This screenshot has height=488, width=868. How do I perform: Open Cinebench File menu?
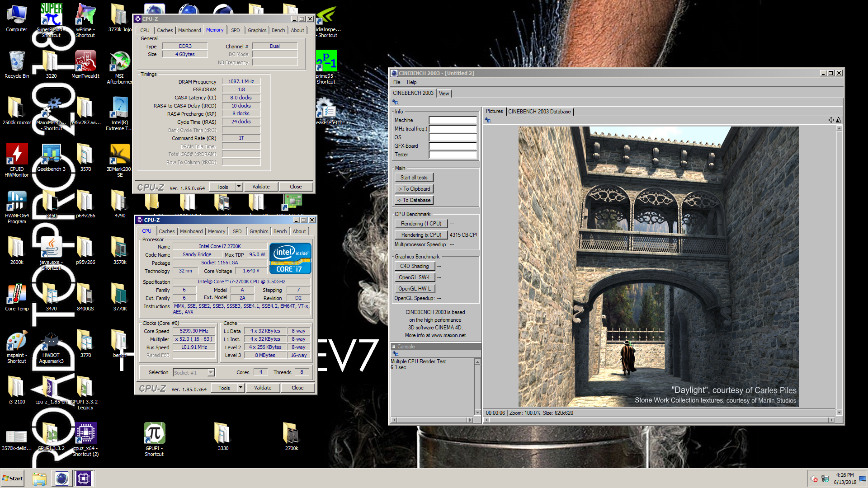tap(396, 82)
